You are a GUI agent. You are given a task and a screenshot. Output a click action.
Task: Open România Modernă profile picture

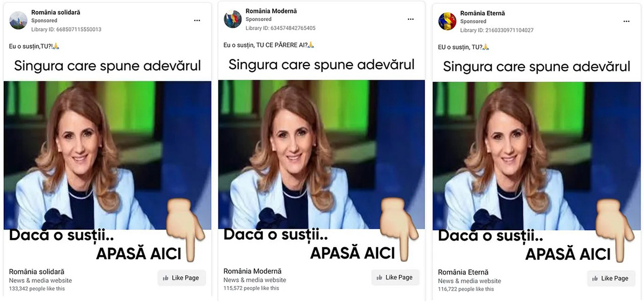pos(232,19)
